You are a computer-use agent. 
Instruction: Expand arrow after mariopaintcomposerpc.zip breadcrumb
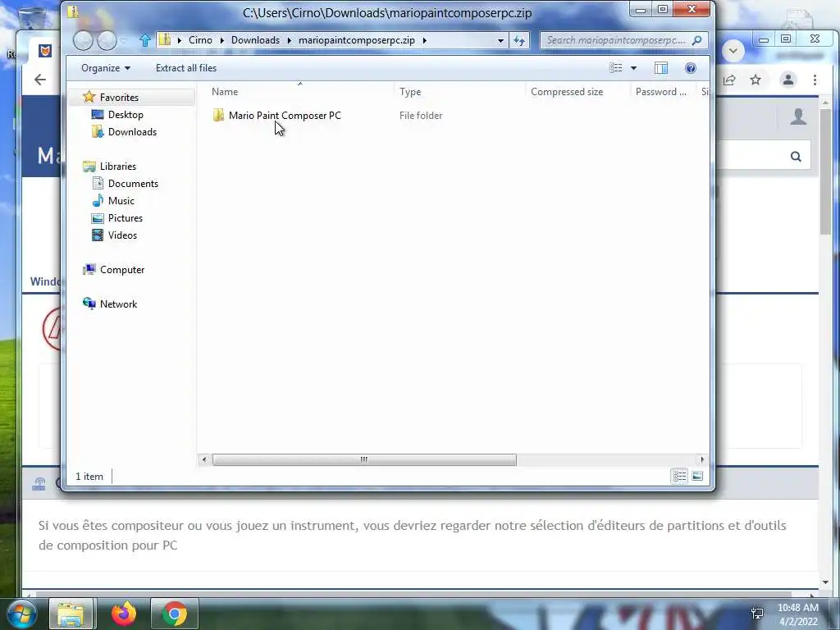424,40
